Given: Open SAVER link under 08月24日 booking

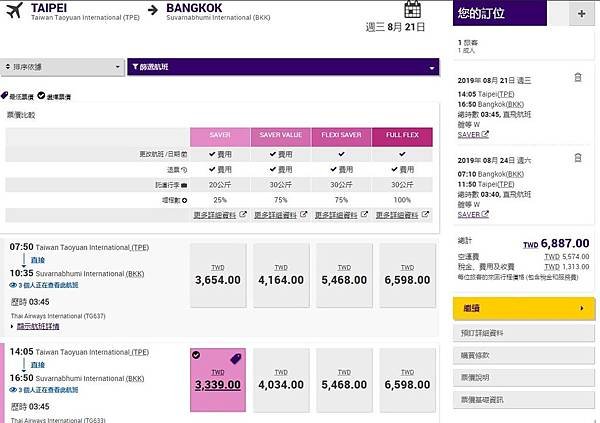Looking at the screenshot, I should coord(473,214).
